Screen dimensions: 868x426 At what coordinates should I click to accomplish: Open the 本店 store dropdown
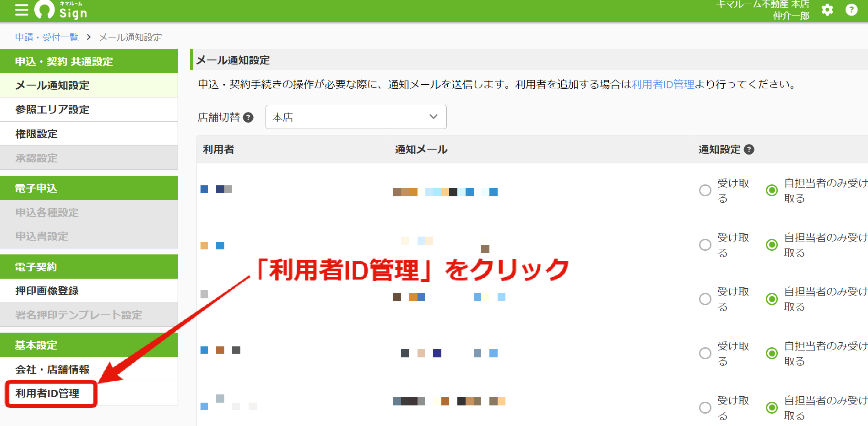pos(356,117)
